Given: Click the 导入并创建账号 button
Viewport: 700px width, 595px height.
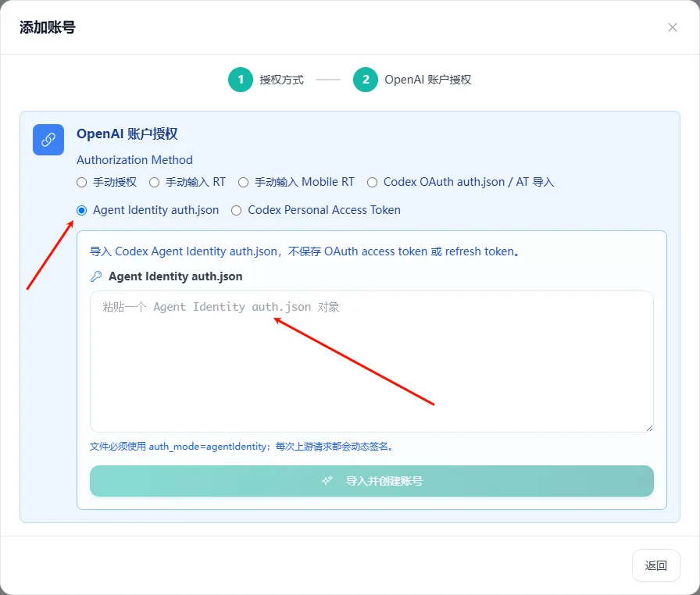Looking at the screenshot, I should click(x=371, y=481).
